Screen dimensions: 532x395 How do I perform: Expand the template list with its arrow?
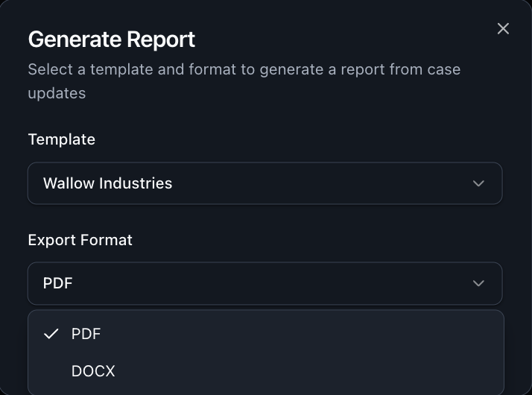click(478, 183)
